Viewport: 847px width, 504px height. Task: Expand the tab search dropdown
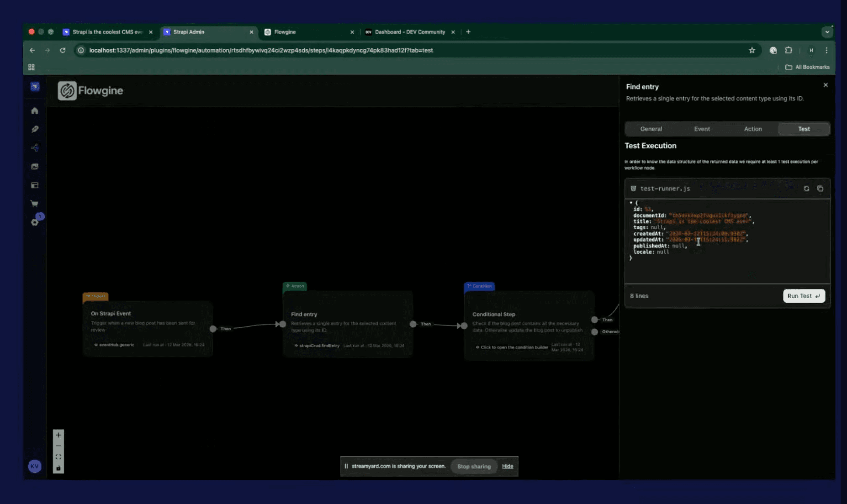(x=827, y=32)
